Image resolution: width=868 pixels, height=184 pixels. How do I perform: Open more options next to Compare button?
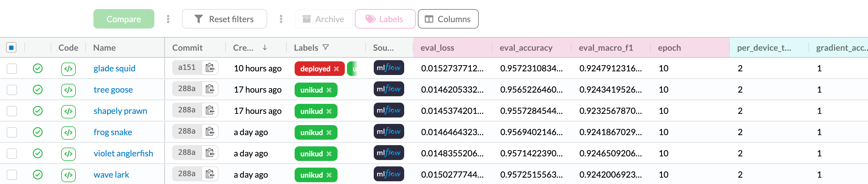168,19
